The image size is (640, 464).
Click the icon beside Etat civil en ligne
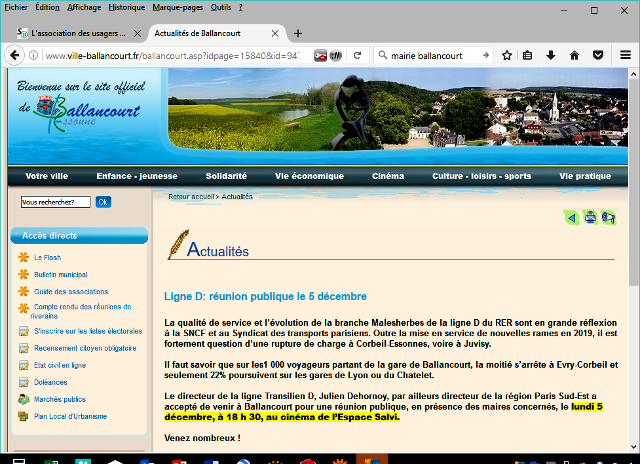coord(24,365)
